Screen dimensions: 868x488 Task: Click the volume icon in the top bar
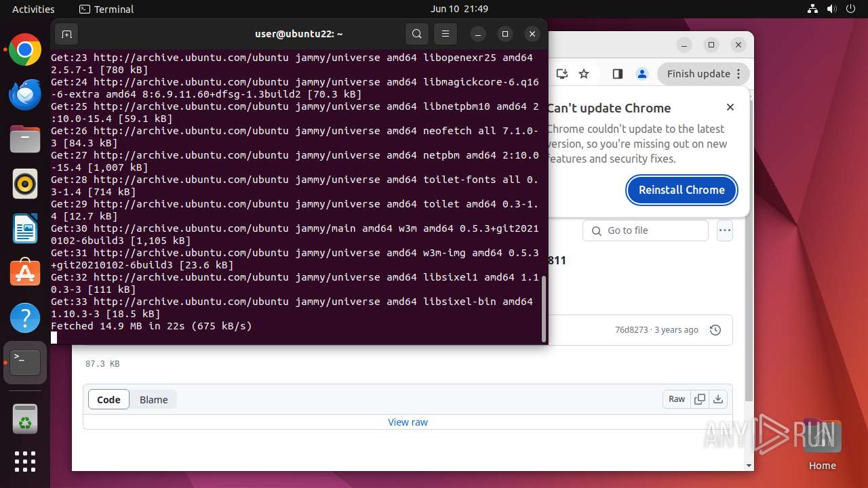[x=831, y=9]
